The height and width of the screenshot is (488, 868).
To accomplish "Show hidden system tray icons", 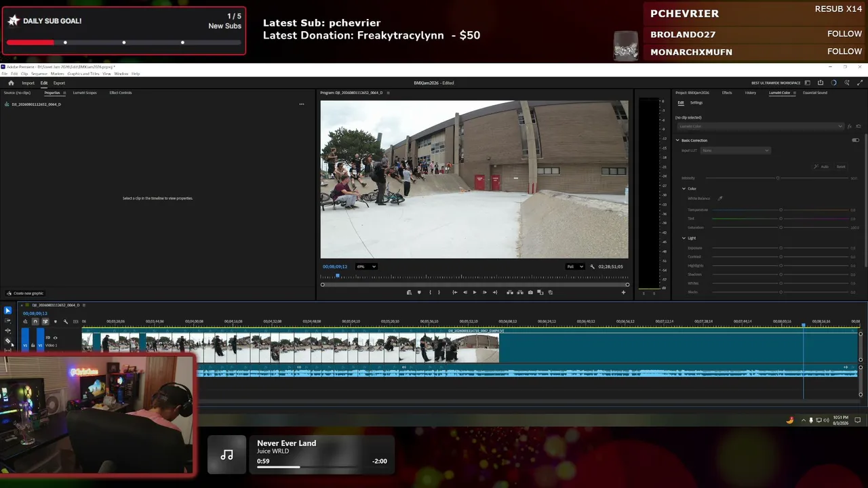I will click(804, 420).
